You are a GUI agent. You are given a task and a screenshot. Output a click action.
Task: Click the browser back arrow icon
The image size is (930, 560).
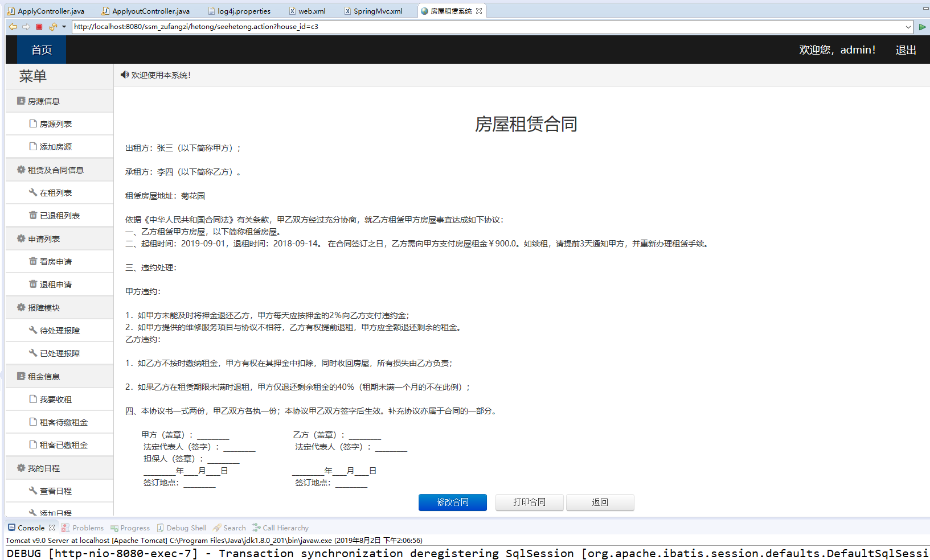point(13,26)
